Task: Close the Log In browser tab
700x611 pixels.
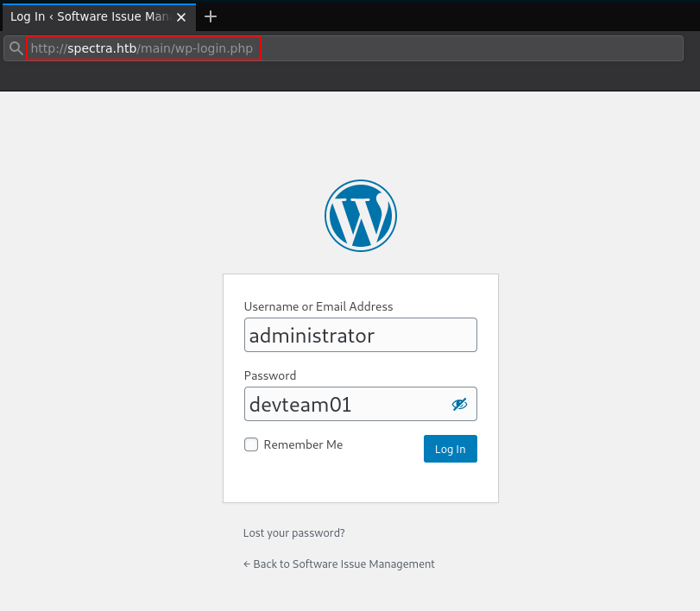Action: (x=181, y=17)
